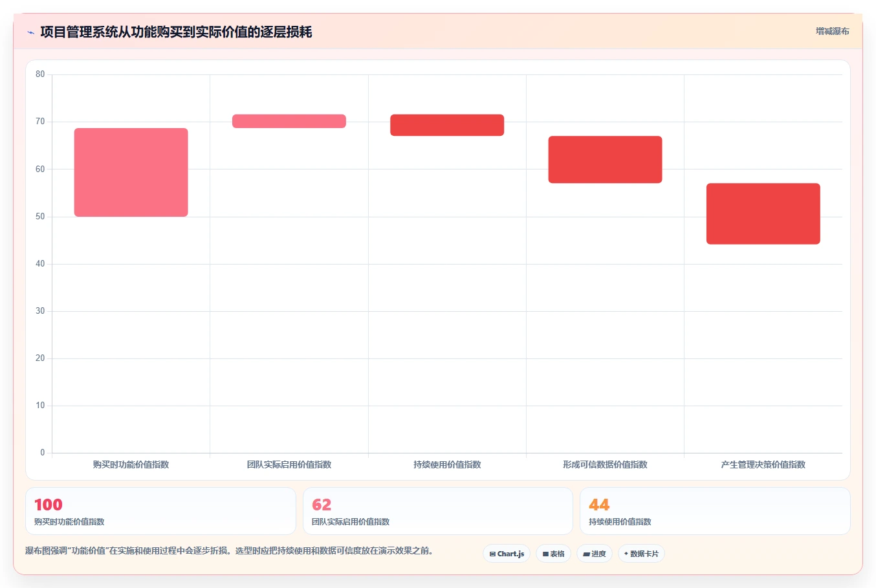
Task: Open the data card showing 62
Action: (x=438, y=511)
